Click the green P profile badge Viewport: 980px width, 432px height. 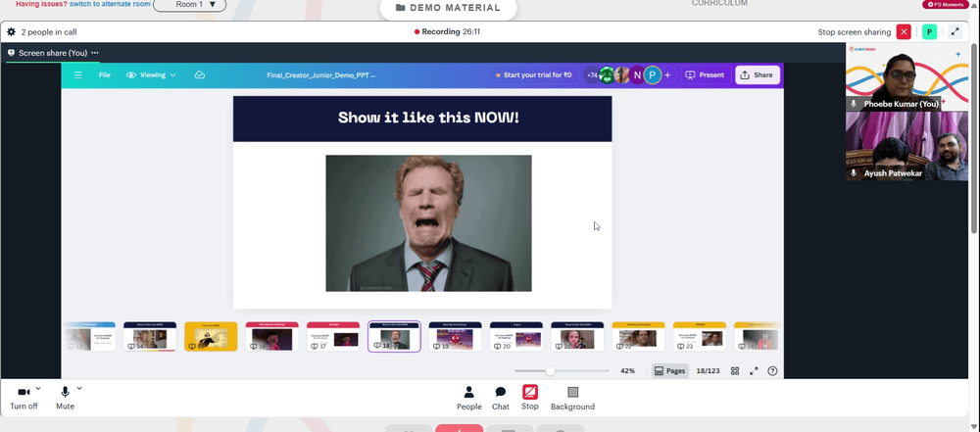click(929, 32)
